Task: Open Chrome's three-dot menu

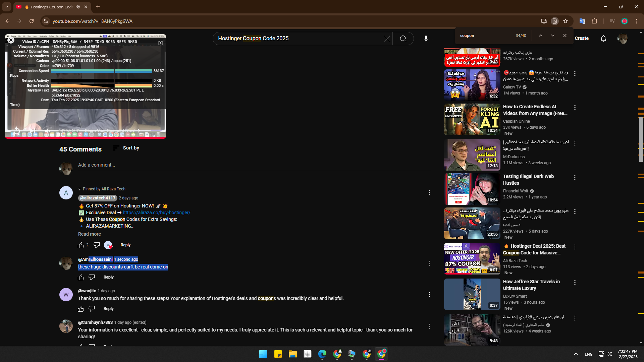Action: tap(637, 21)
